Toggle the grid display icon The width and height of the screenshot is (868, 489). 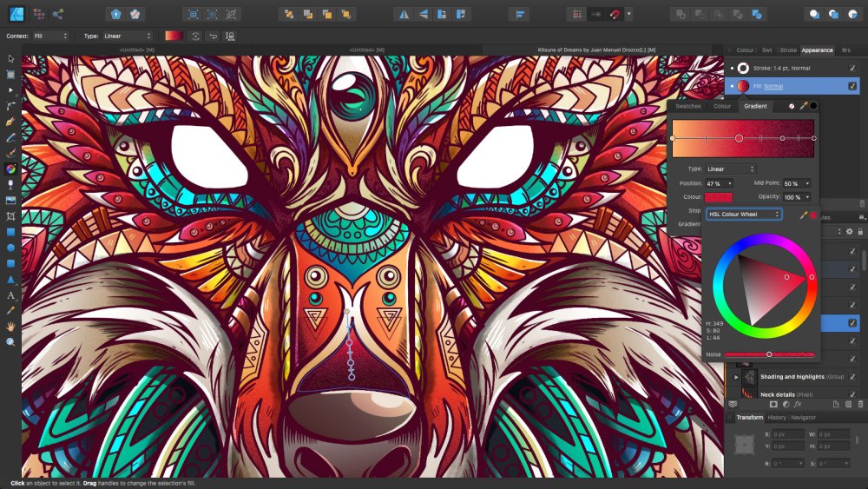click(x=577, y=15)
